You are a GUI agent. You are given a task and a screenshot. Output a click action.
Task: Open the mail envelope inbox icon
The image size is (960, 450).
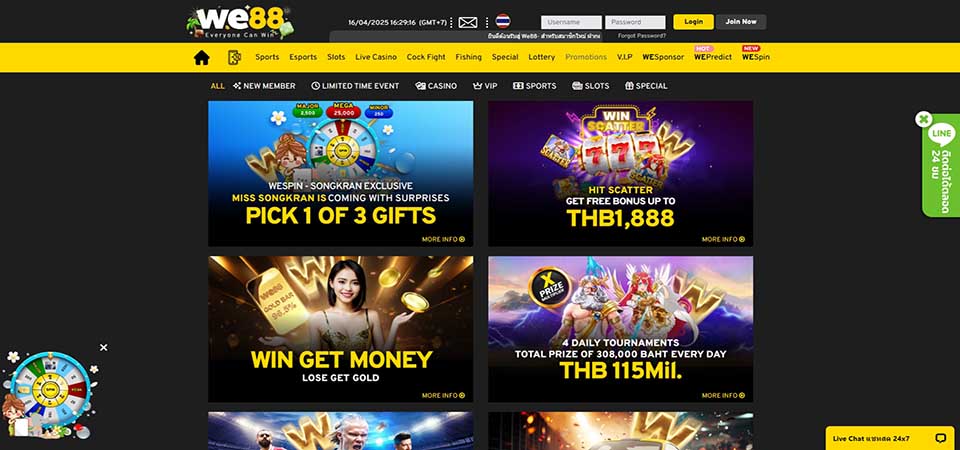(468, 23)
